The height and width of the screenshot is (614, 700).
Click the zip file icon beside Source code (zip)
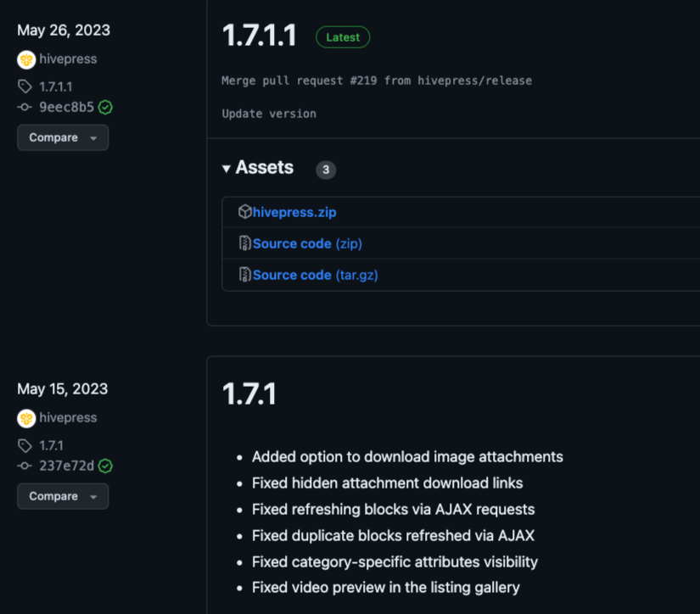click(x=244, y=243)
